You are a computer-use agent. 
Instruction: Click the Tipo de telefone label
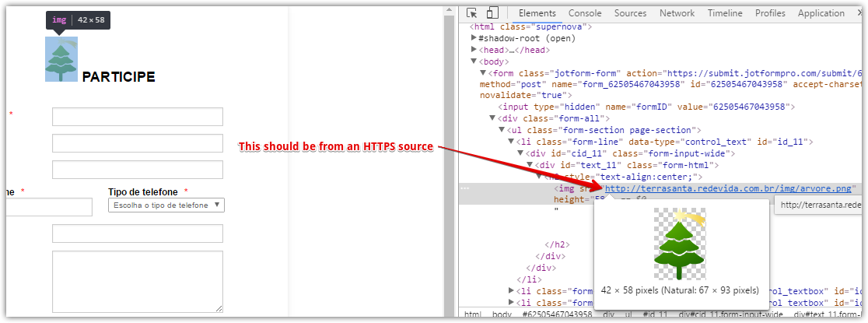coord(143,191)
